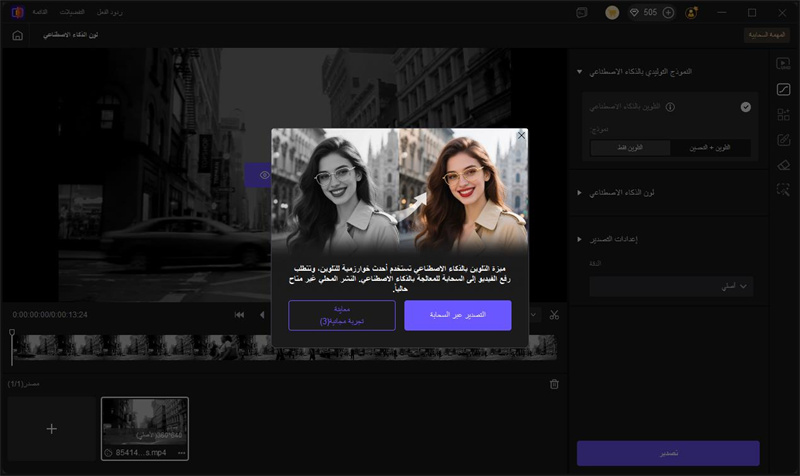Go to the Home screen icon

(x=18, y=35)
